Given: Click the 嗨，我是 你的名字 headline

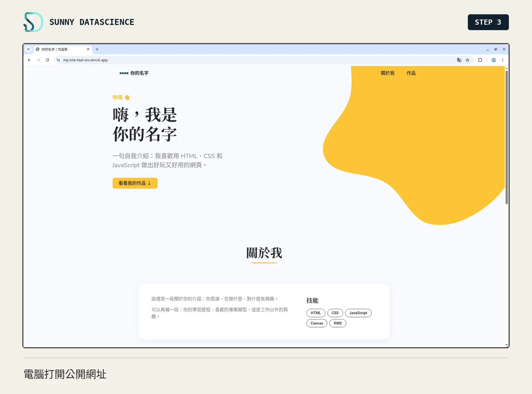Looking at the screenshot, I should point(145,125).
